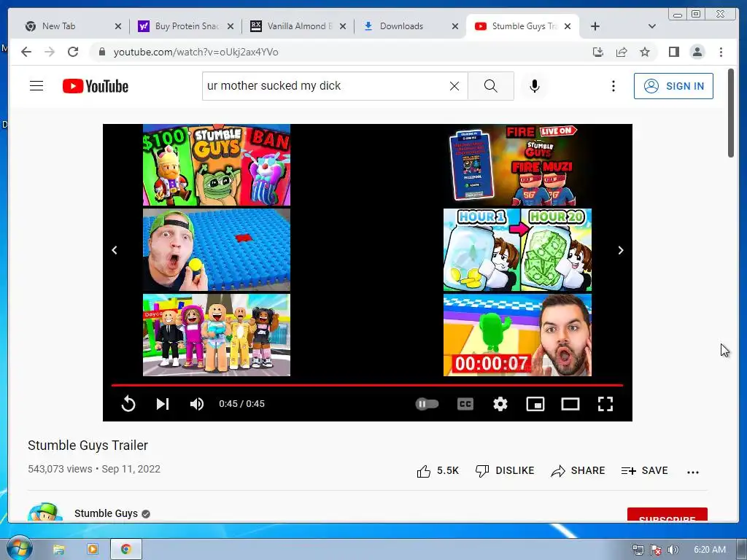Skip to the next video
747x560 pixels.
163,404
